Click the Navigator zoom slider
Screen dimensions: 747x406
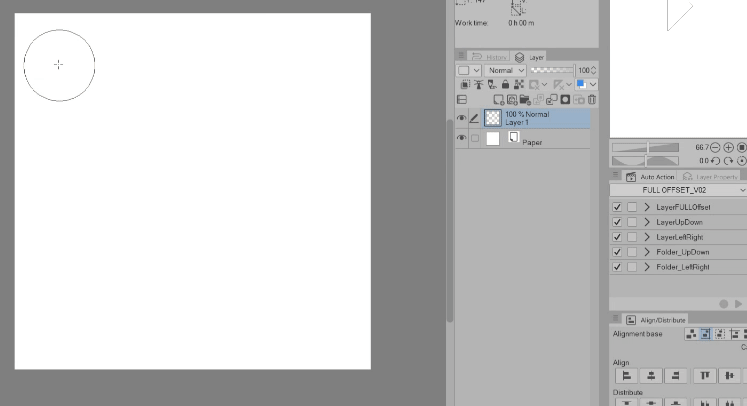click(x=646, y=147)
